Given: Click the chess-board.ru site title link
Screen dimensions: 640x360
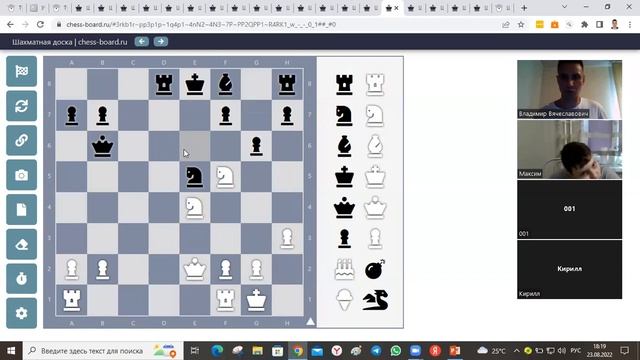Looking at the screenshot, I should coord(70,42).
